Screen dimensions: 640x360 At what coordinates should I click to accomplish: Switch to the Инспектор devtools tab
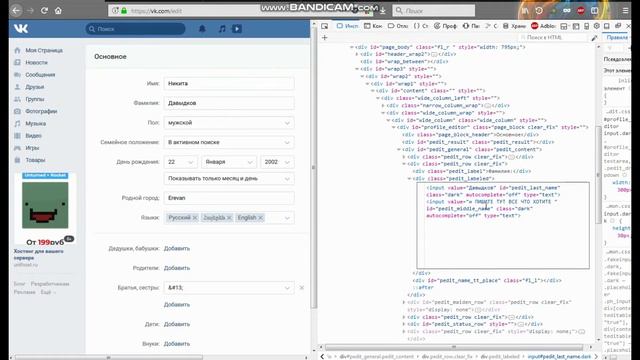(x=347, y=26)
